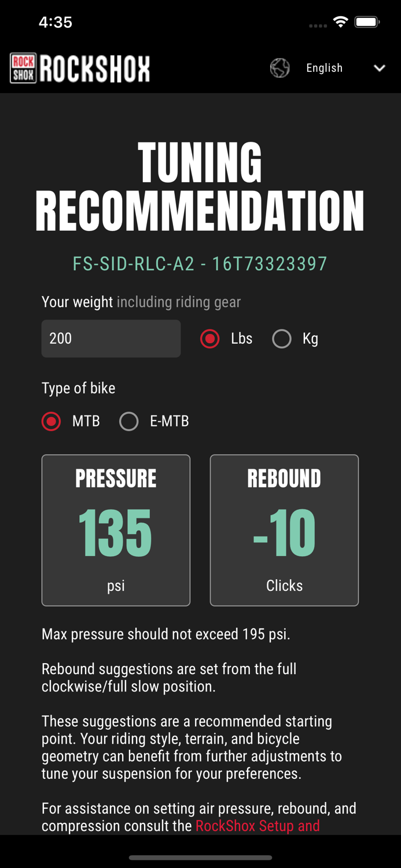Viewport: 401px width, 868px height.
Task: Click the language selector chevron arrow
Action: (380, 68)
